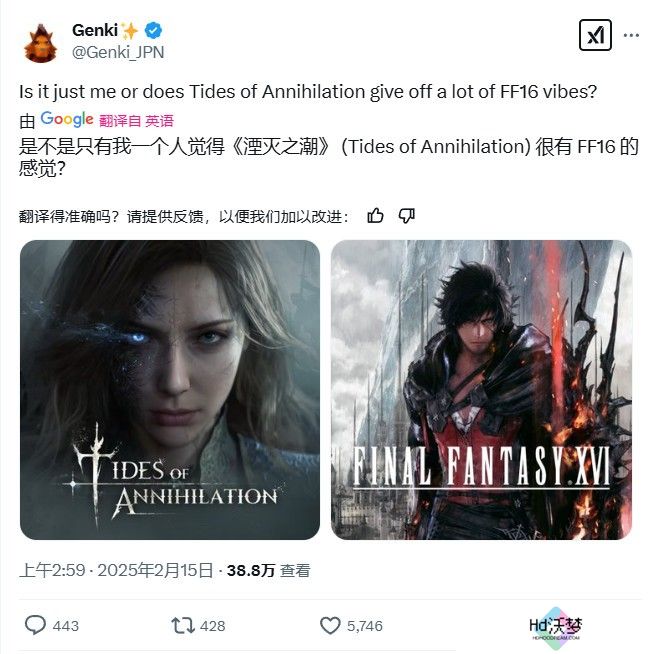Viewport: 656px width, 654px height.
Task: Click the 443 reply count number
Action: click(x=66, y=626)
